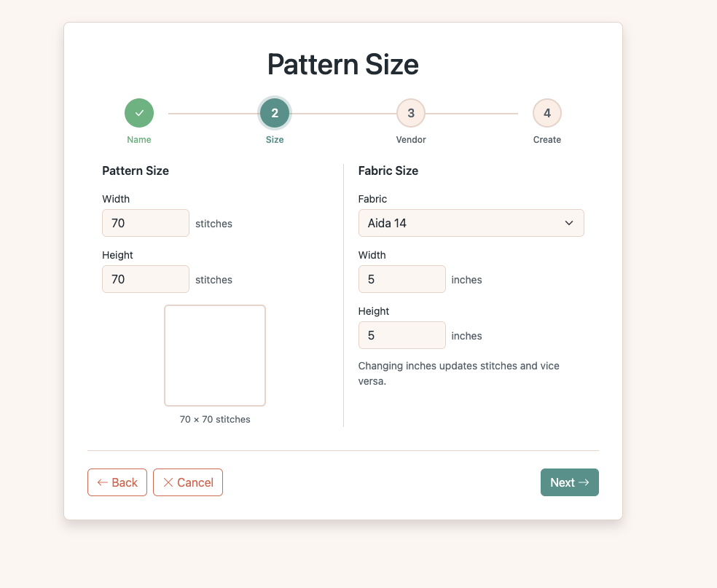Screen dimensions: 717x588
Task: Click the green checkmark step circle
Action: pos(139,113)
